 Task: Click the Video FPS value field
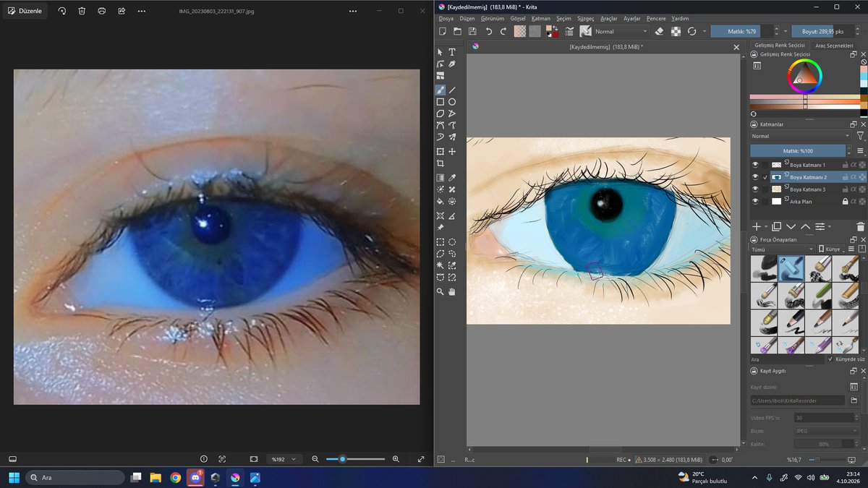pyautogui.click(x=825, y=417)
